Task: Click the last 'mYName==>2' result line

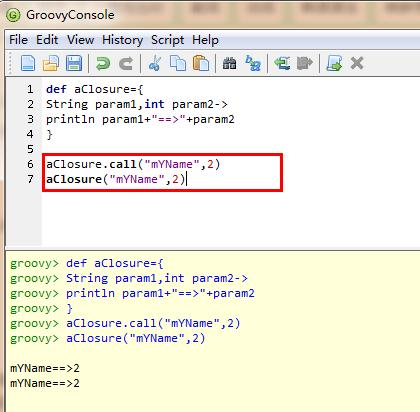Action: click(45, 383)
